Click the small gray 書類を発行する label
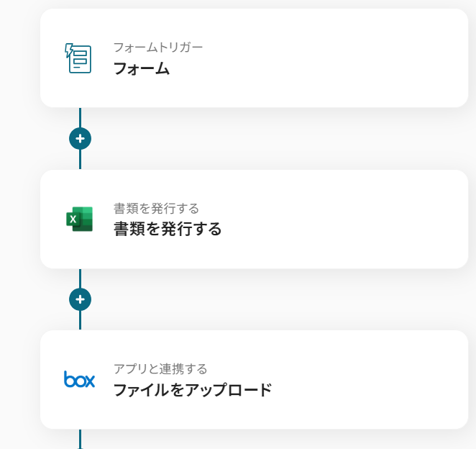Image resolution: width=476 pixels, height=449 pixels. pos(156,208)
